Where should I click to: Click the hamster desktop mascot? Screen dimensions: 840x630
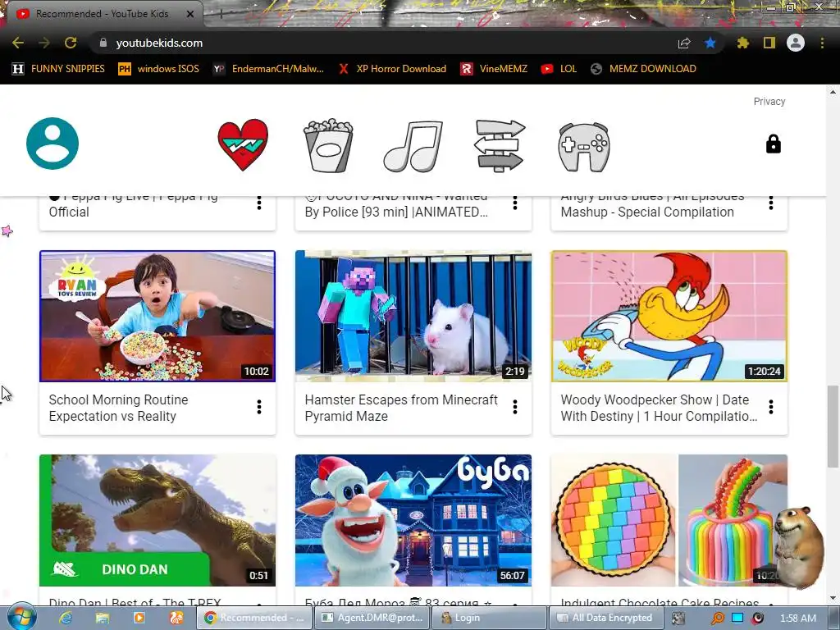click(x=798, y=546)
